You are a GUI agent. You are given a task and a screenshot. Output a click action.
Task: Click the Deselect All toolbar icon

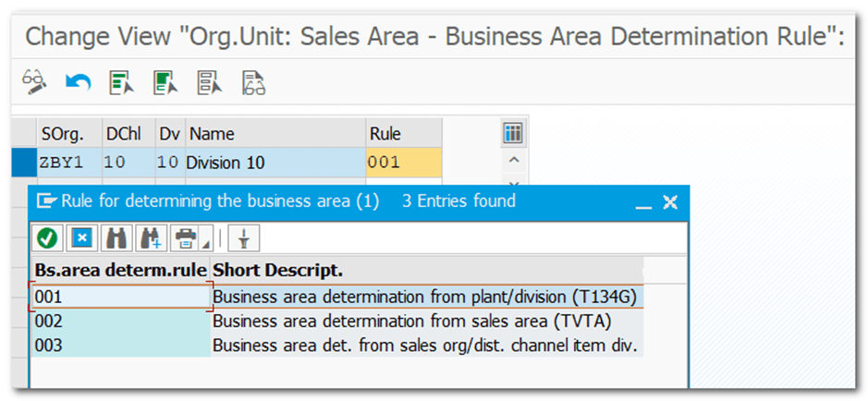coord(209,82)
